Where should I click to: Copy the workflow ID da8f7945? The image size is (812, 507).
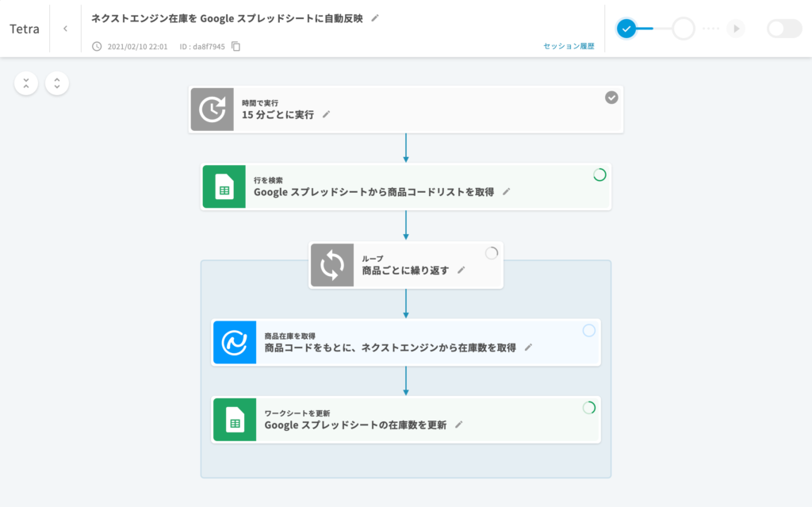pyautogui.click(x=236, y=46)
